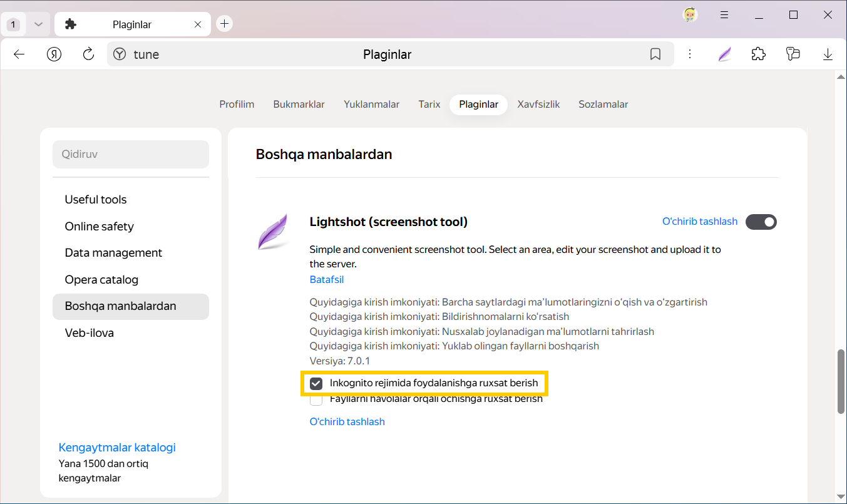Expand Lightshot details via Batafsil link
The height and width of the screenshot is (504, 847).
(x=326, y=280)
